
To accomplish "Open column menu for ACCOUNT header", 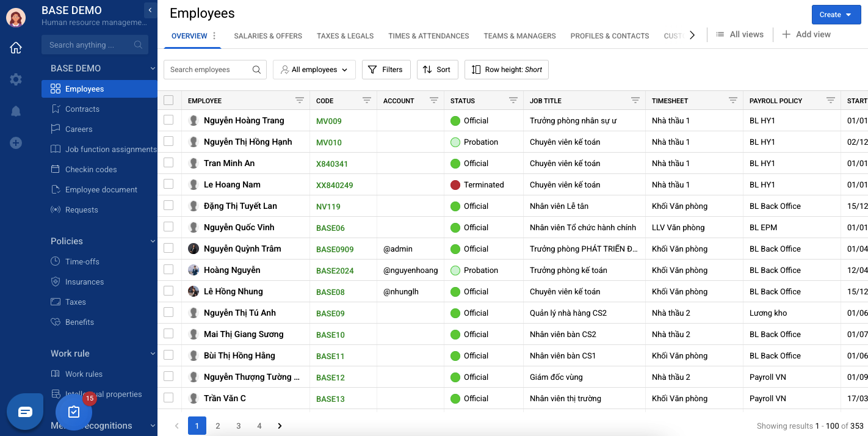I will [x=433, y=101].
